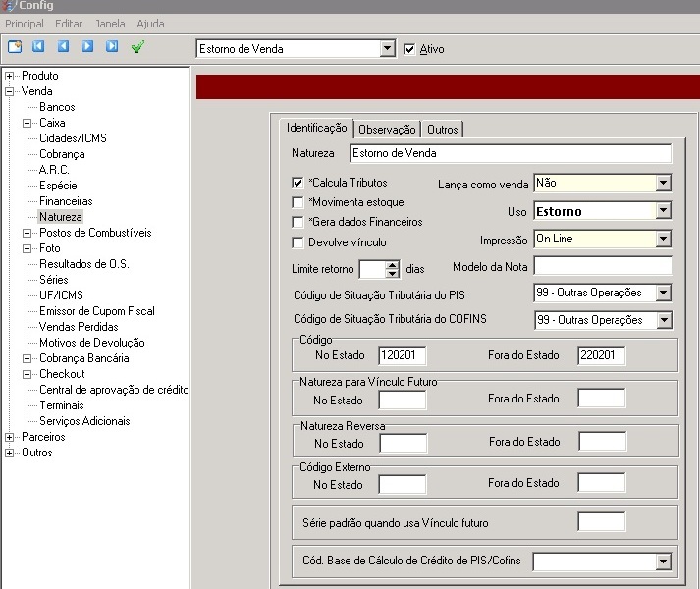
Task: Open Cód. Base de Cálculo PIS/Cofins dropdown
Action: point(664,562)
